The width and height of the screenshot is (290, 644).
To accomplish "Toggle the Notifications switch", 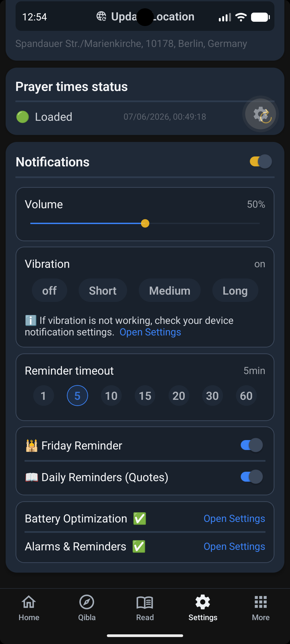I will (261, 162).
